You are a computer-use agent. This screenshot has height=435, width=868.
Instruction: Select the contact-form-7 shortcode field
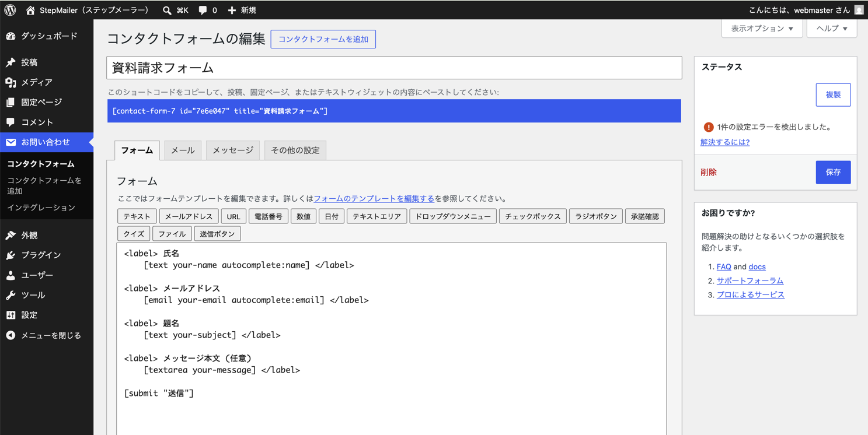(394, 111)
